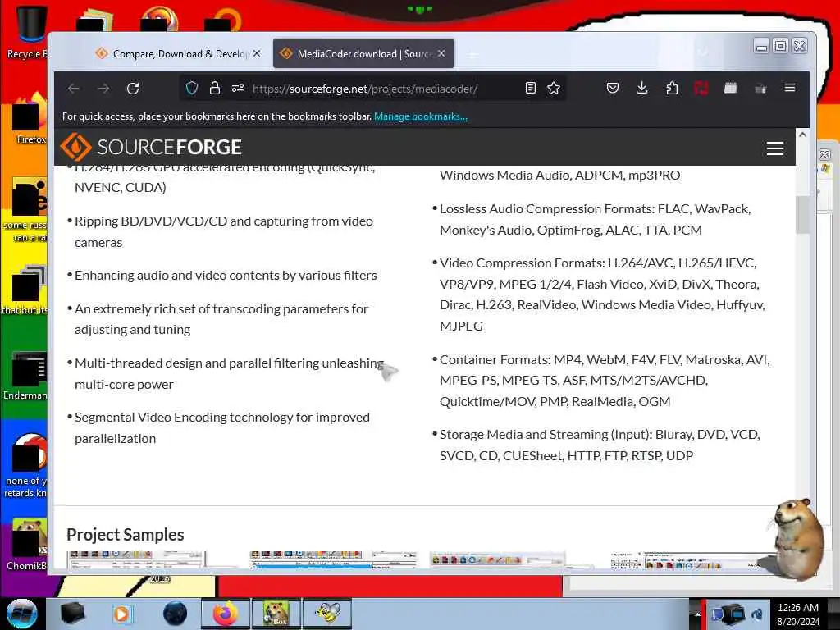The width and height of the screenshot is (840, 630).
Task: Open the third Project Samples screenshot thumbnail
Action: (x=498, y=559)
